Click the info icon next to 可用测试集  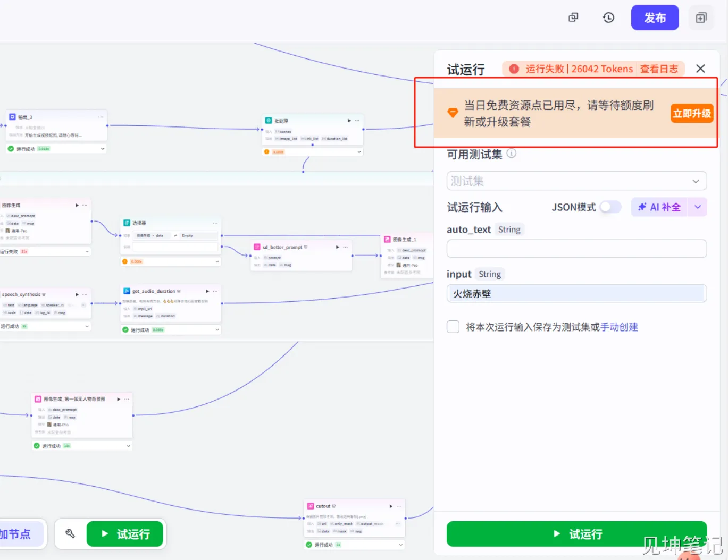(512, 154)
